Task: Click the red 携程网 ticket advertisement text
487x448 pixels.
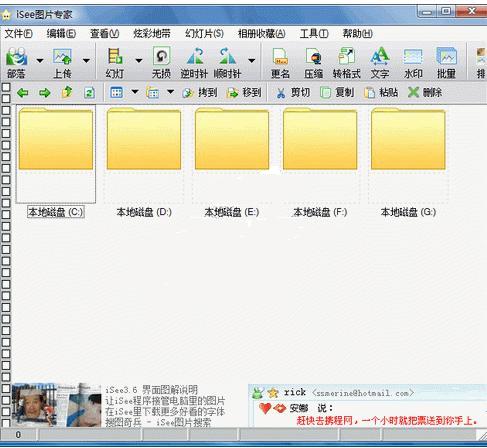Action: 387,420
